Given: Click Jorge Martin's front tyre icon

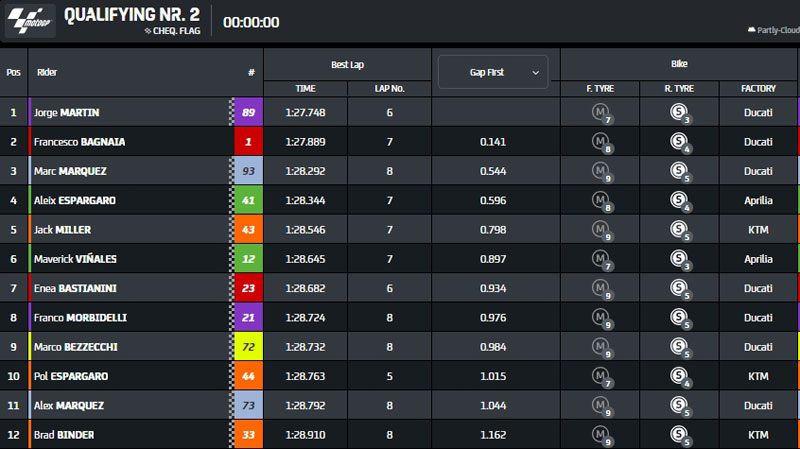Looking at the screenshot, I should click(601, 112).
